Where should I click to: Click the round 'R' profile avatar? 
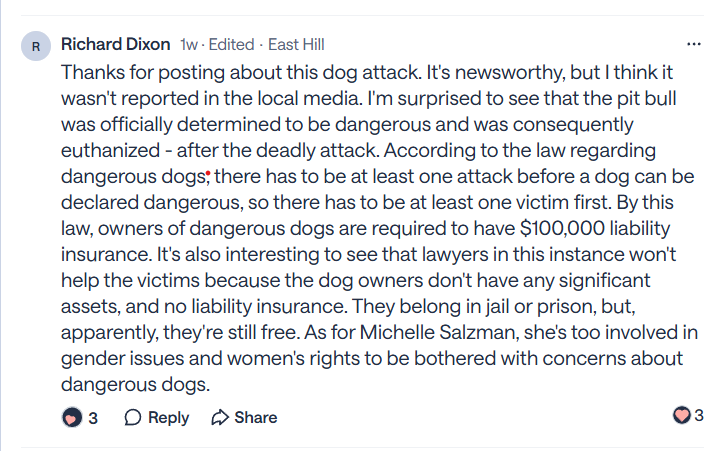[37, 46]
